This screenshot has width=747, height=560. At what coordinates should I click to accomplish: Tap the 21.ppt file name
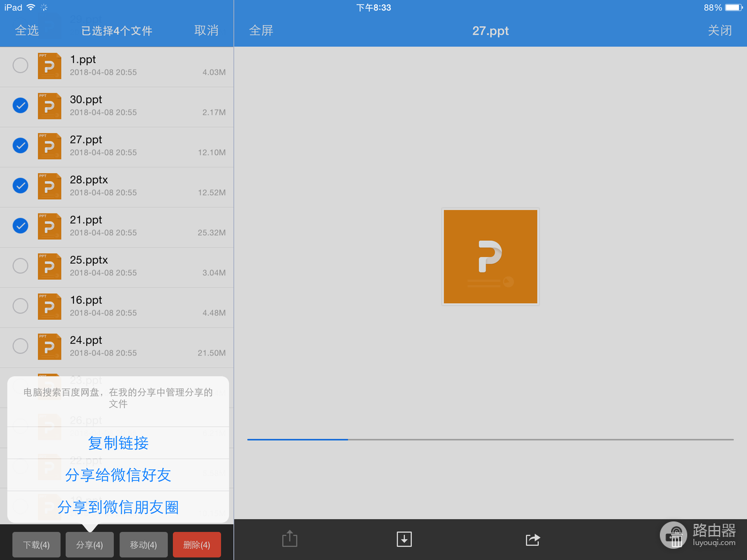(x=86, y=220)
